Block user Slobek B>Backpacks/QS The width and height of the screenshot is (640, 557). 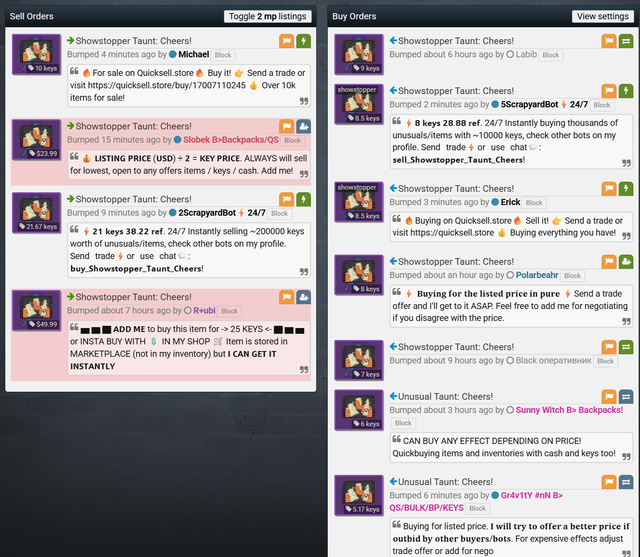coord(293,140)
